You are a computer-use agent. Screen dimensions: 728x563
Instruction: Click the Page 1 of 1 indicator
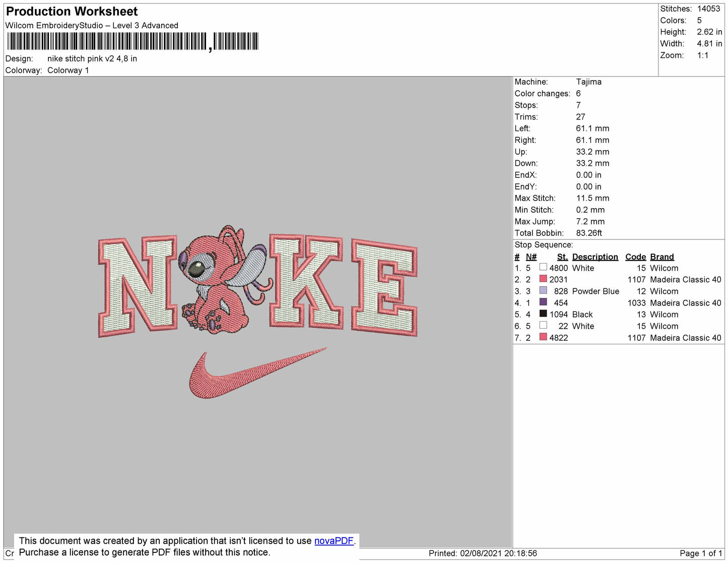pyautogui.click(x=700, y=553)
